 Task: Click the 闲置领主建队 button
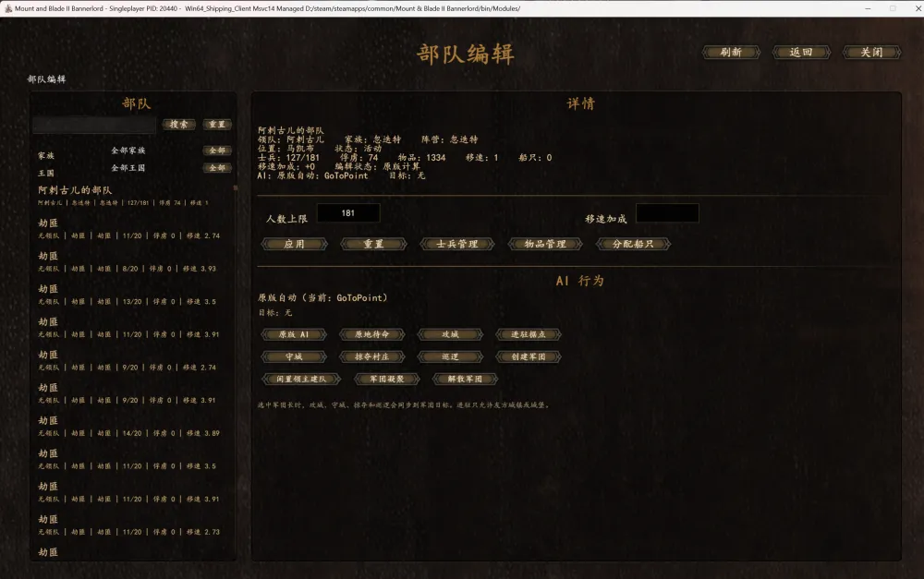point(301,380)
